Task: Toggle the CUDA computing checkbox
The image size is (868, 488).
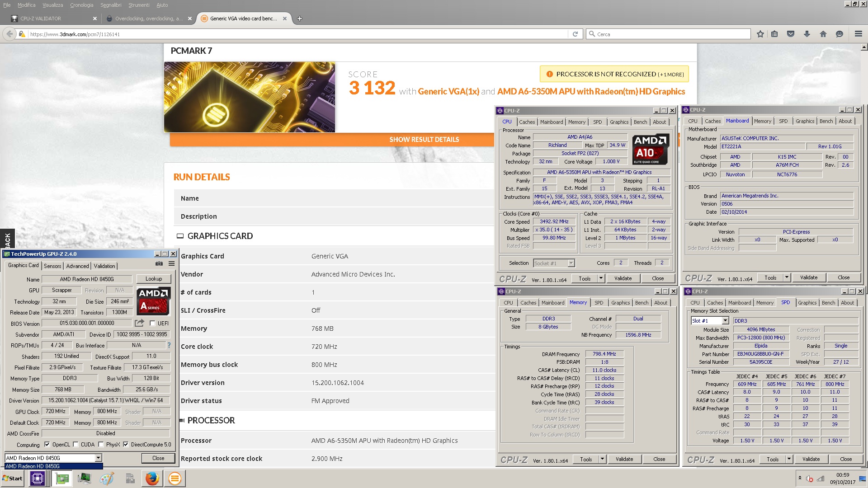Action: point(75,445)
